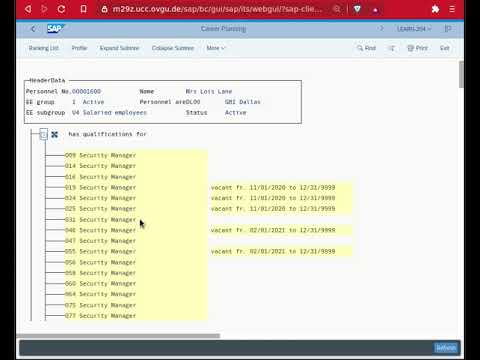Viewport: 480px width, 360px height.
Task: Click vacancy dates text in the 055 row
Action: pos(273,251)
